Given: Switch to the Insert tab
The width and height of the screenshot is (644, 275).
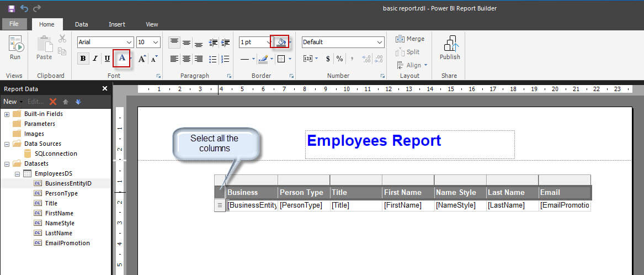Looking at the screenshot, I should [x=117, y=24].
